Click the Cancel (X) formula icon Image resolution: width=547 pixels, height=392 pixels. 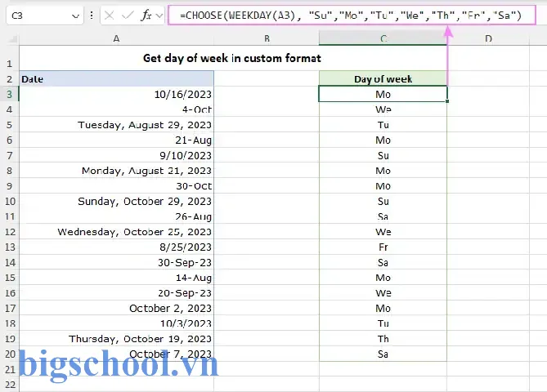[x=109, y=16]
